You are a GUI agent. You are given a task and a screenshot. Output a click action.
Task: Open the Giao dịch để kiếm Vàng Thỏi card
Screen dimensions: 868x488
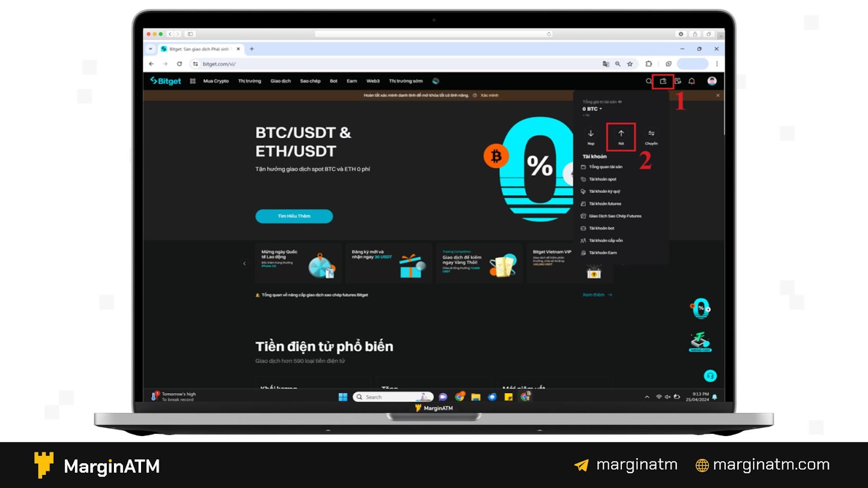[479, 264]
